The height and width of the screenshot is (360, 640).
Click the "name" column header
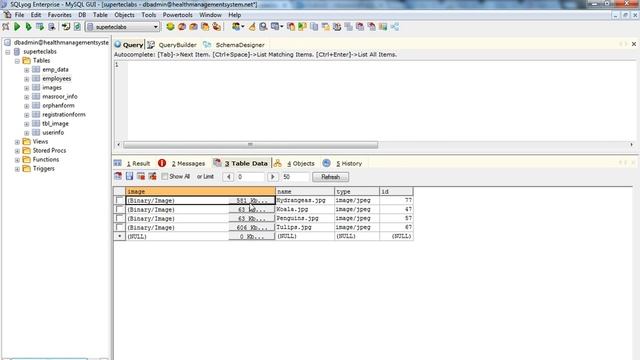point(305,191)
